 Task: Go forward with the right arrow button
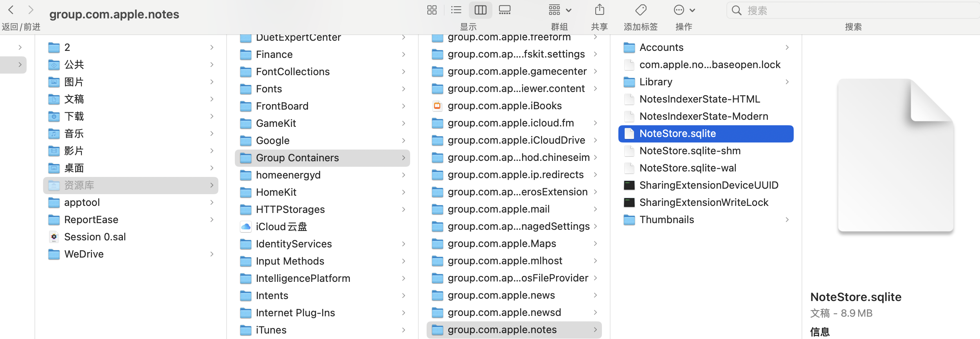(x=31, y=10)
